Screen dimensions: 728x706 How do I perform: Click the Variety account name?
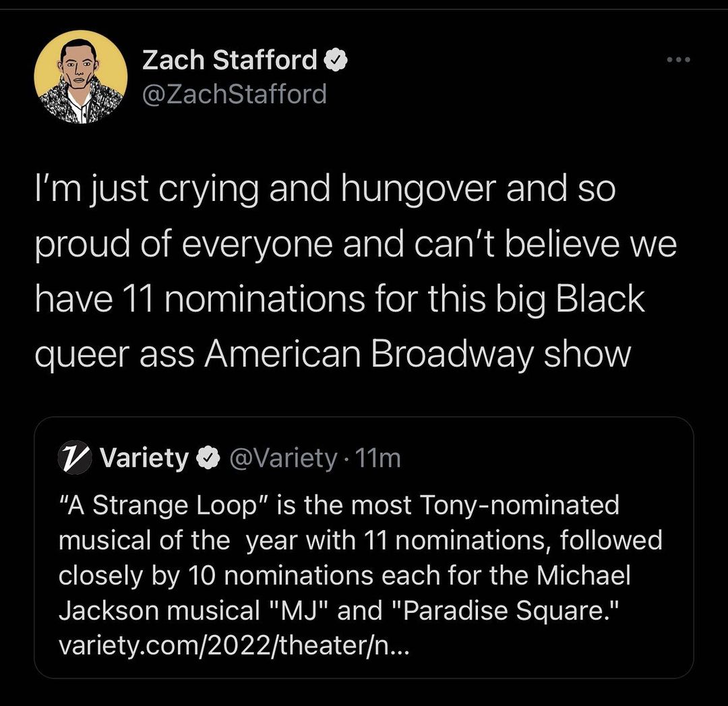tap(144, 459)
